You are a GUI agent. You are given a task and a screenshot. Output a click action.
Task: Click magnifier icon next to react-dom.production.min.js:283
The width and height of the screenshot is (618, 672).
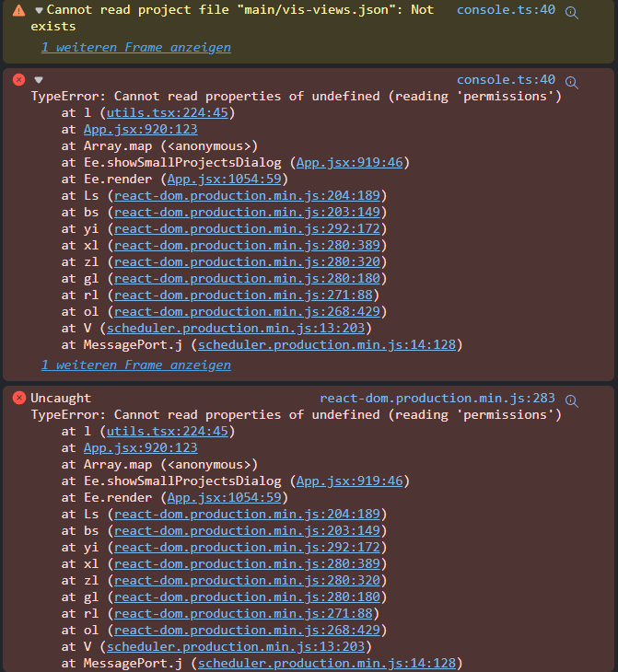571,400
